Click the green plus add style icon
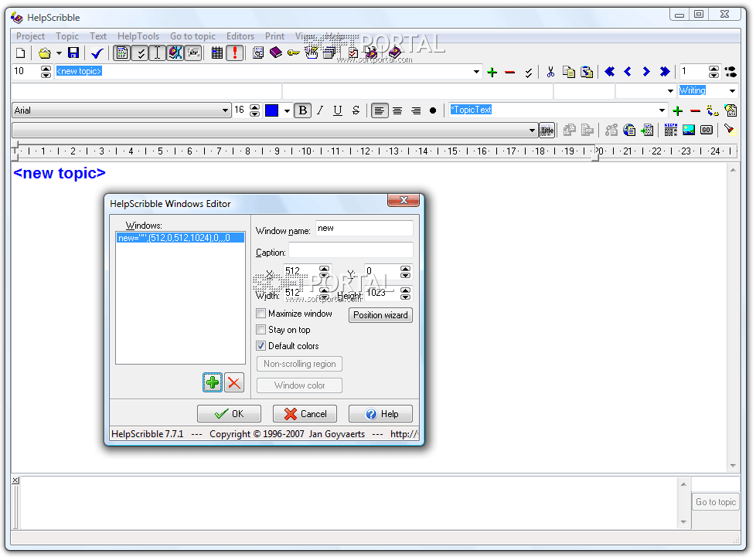Screen dimensions: 756x560 [677, 111]
